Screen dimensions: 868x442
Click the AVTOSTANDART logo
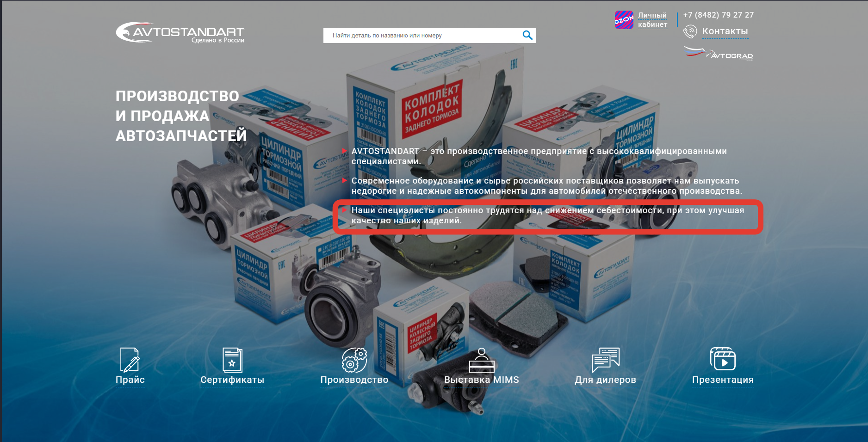coord(180,32)
